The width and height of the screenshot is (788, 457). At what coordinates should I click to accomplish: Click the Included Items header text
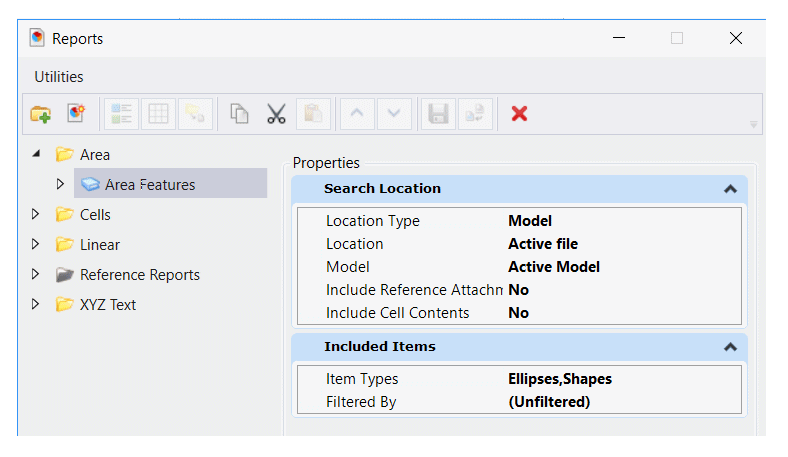tap(379, 346)
